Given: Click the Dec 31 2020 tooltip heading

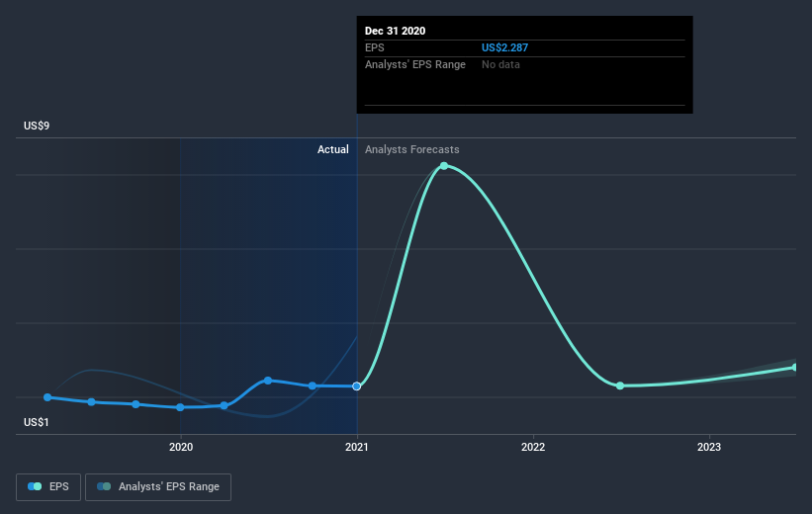Looking at the screenshot, I should click(396, 31).
